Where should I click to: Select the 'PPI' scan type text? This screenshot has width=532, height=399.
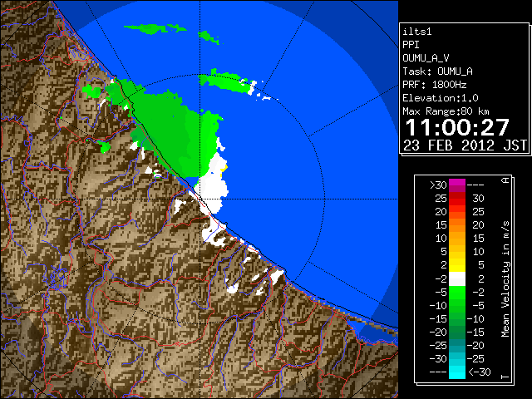[x=411, y=45]
